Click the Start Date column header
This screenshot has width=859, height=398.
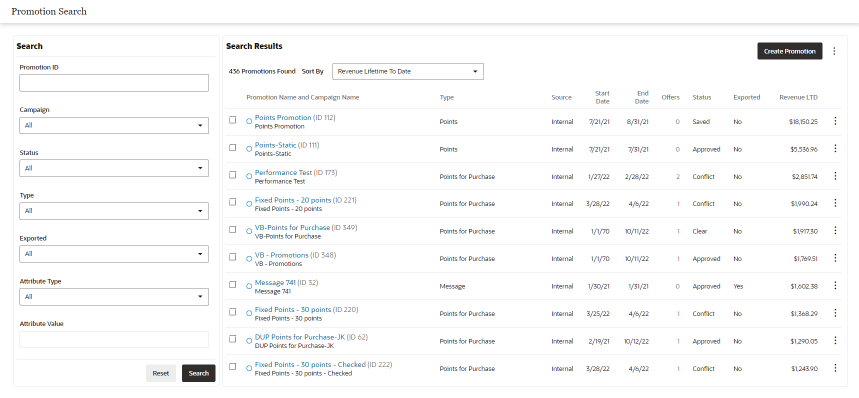click(x=602, y=97)
